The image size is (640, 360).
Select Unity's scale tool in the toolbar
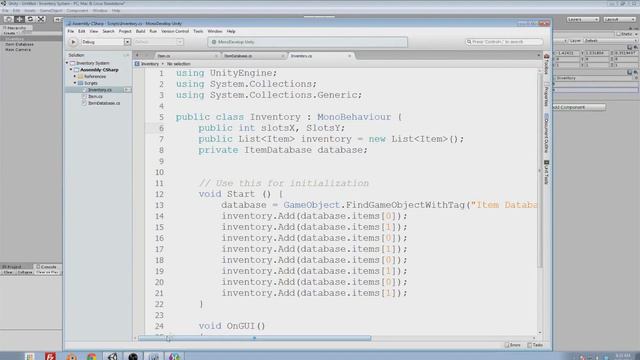[41, 19]
